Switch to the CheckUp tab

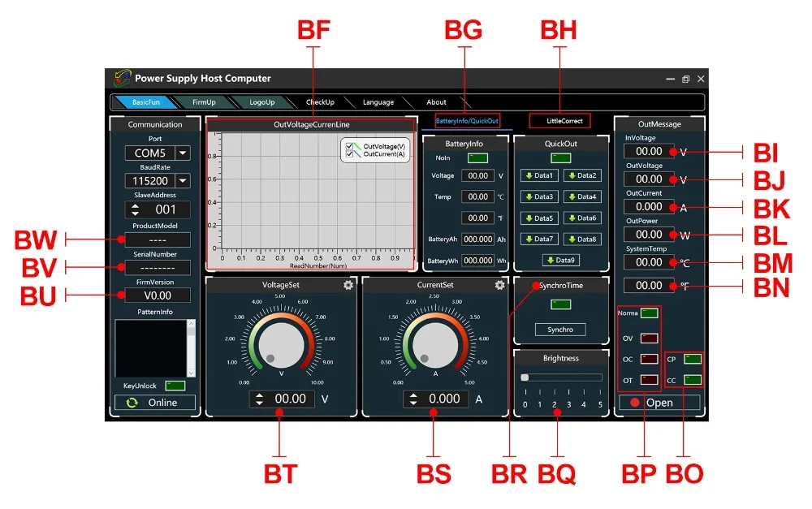320,102
